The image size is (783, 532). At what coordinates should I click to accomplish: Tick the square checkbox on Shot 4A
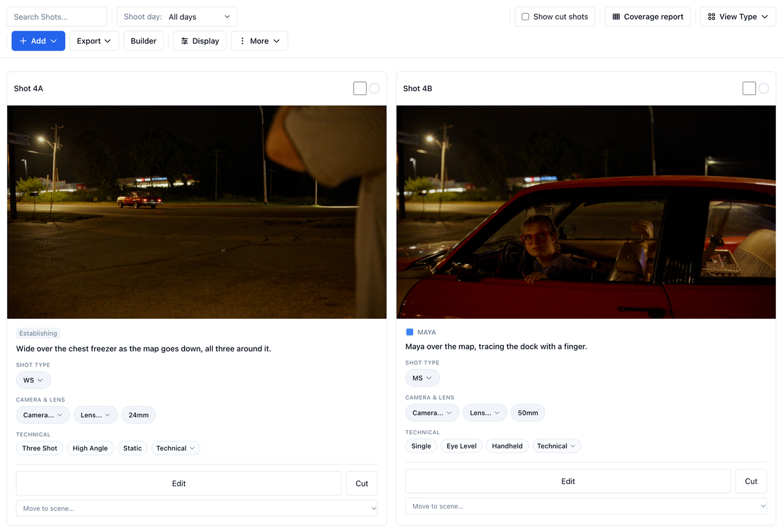[x=360, y=88]
